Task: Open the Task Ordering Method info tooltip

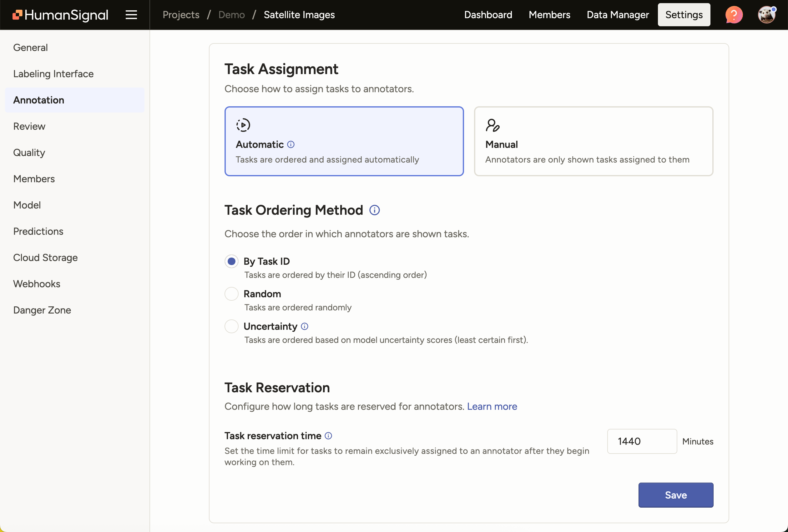Action: 374,210
